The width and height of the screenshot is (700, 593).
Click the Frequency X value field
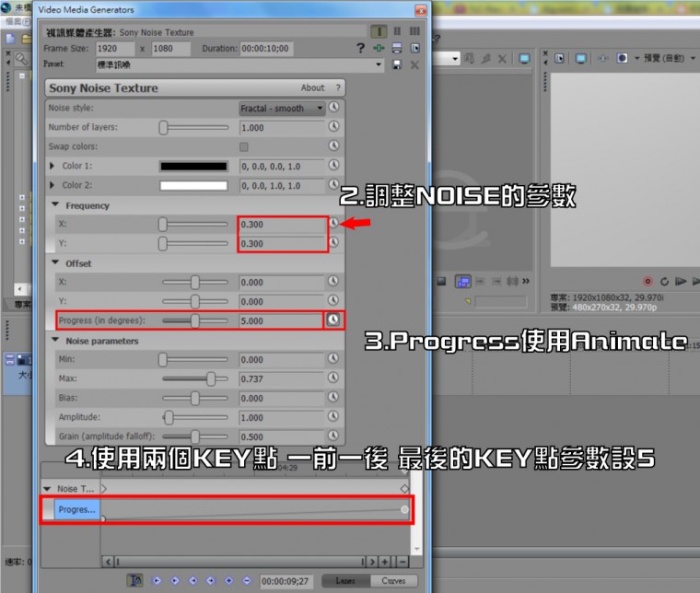point(282,225)
